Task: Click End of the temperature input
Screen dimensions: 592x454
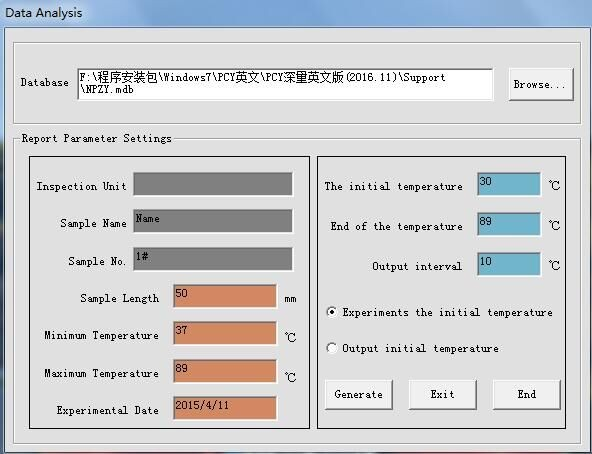Action: pyautogui.click(x=509, y=224)
